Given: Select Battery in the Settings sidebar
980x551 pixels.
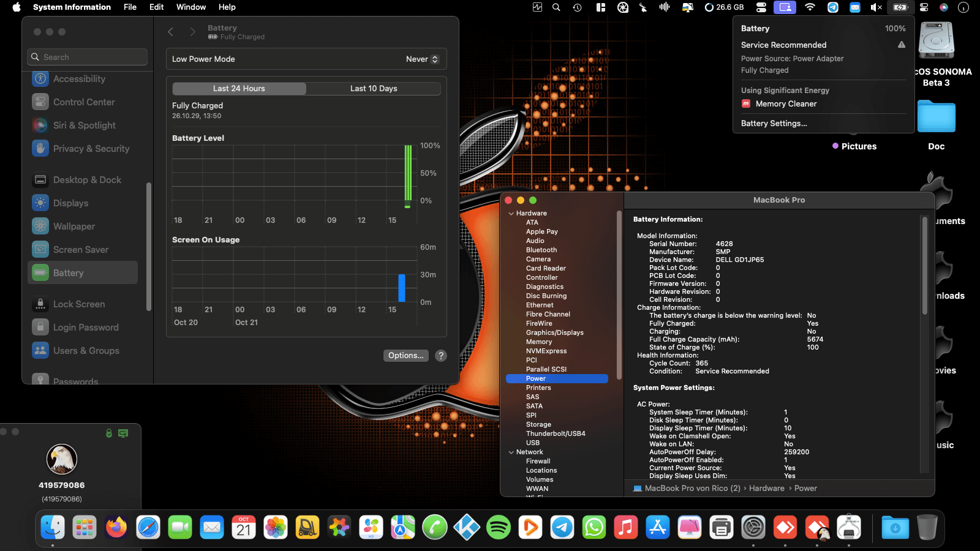Looking at the screenshot, I should [x=83, y=273].
